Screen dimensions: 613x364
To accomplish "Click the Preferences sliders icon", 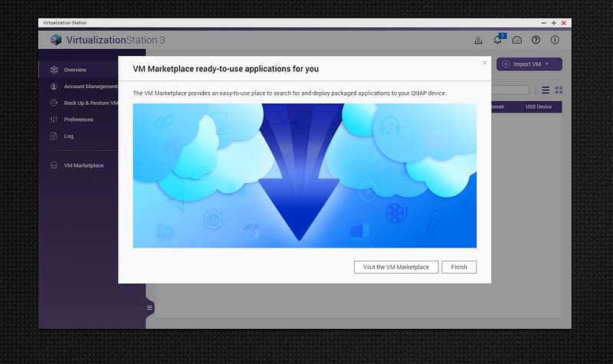I will point(54,120).
